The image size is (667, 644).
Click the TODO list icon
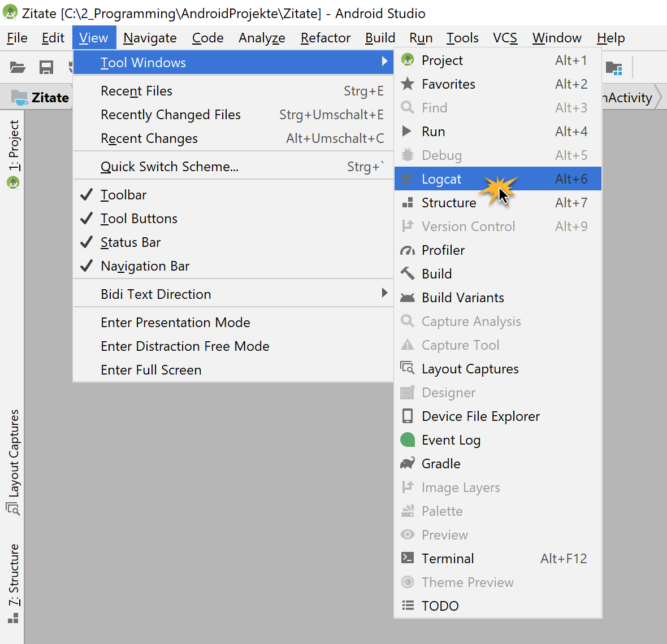pyautogui.click(x=408, y=605)
